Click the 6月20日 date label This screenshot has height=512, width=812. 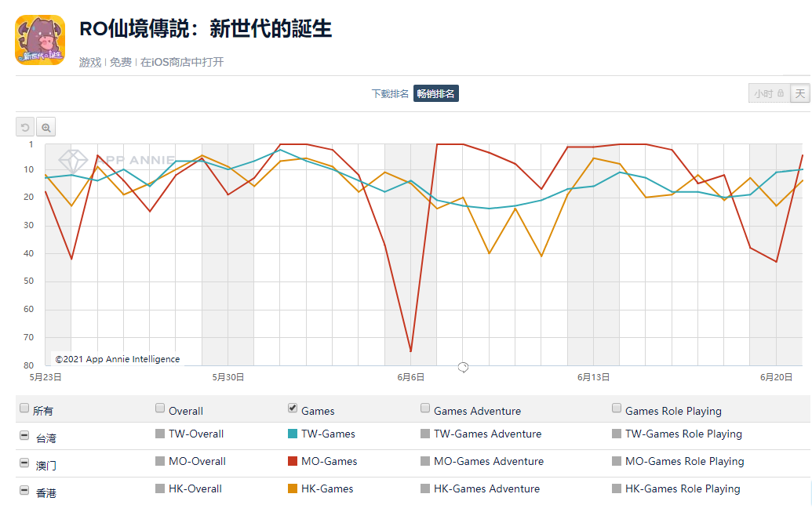(776, 377)
